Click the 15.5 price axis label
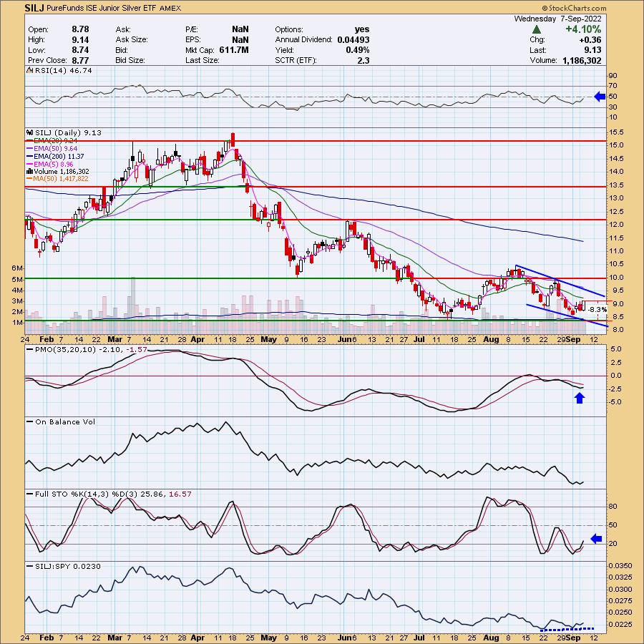 point(617,132)
